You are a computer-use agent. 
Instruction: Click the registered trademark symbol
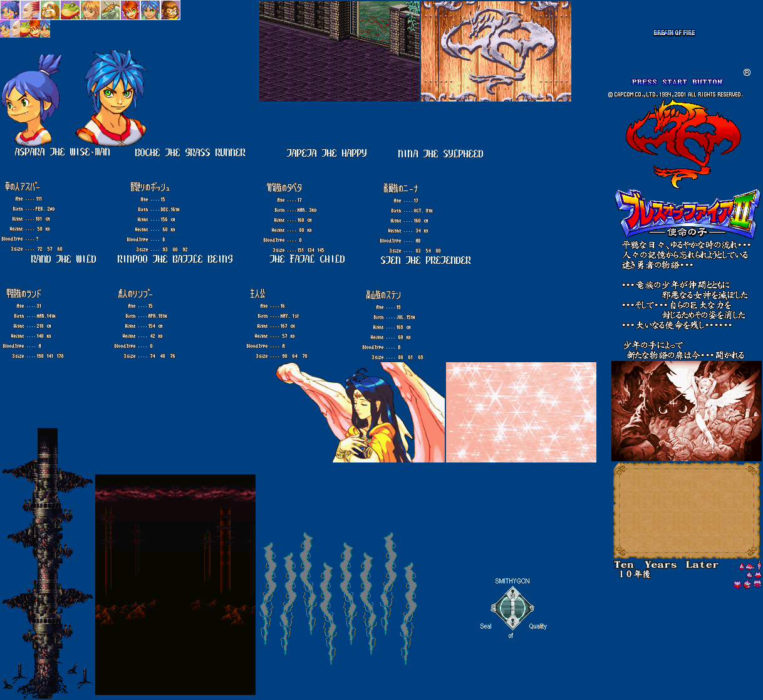pyautogui.click(x=747, y=73)
